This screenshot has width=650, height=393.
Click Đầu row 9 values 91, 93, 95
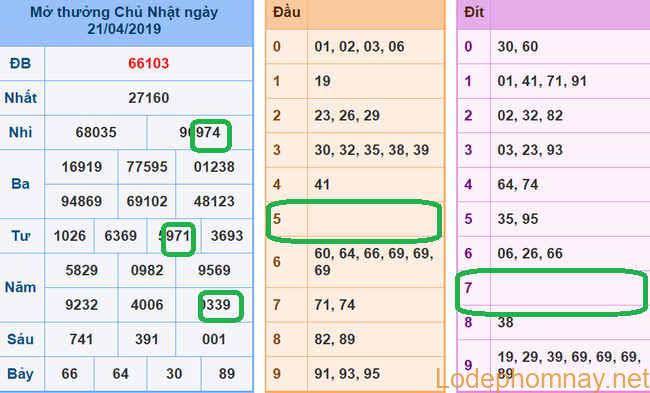tap(347, 374)
